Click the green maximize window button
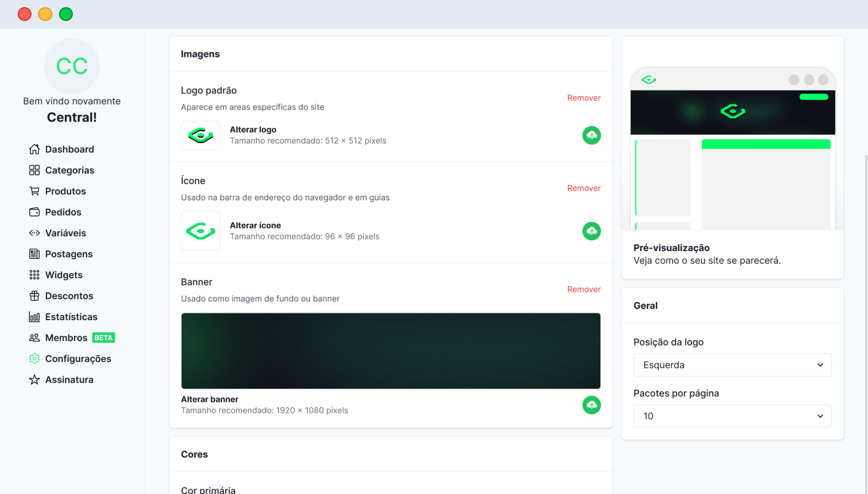 click(66, 14)
